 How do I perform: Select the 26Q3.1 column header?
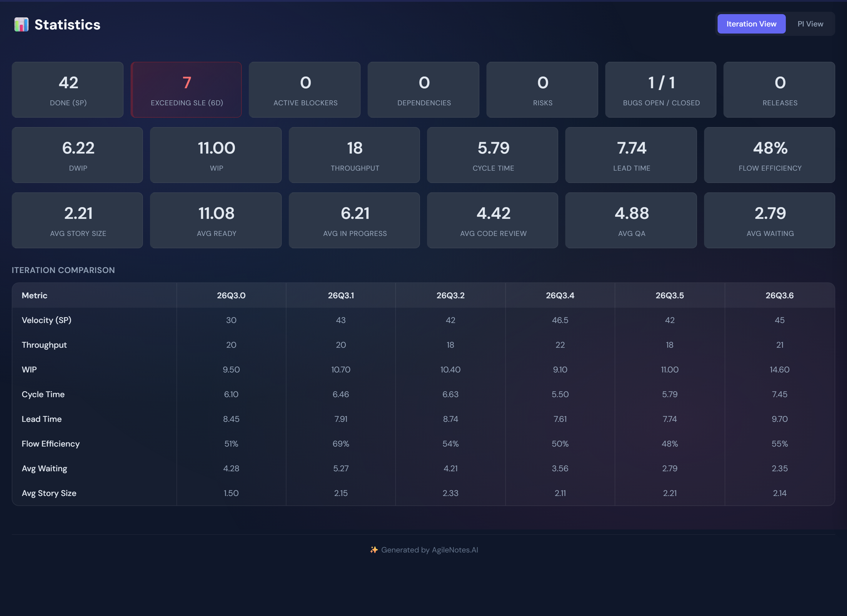coord(341,295)
